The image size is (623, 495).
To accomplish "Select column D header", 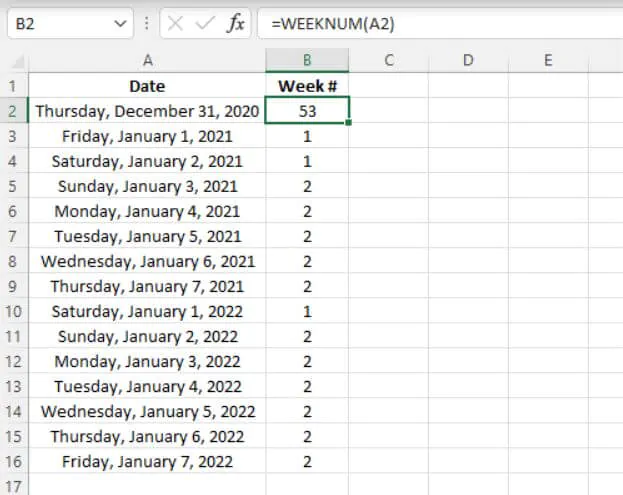I will pyautogui.click(x=468, y=61).
